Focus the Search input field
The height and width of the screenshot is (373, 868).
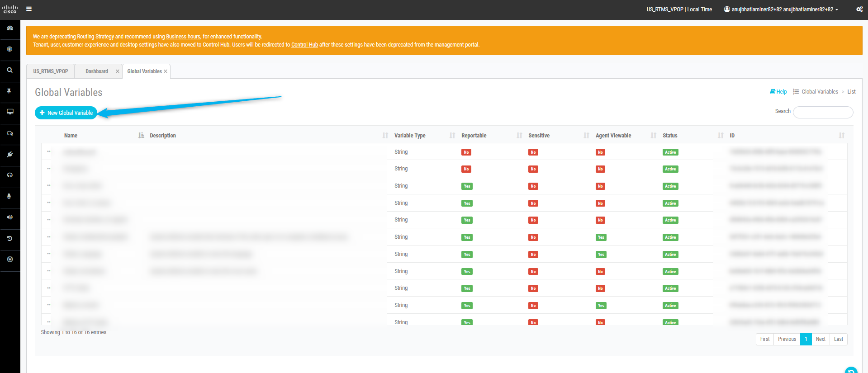click(x=823, y=112)
